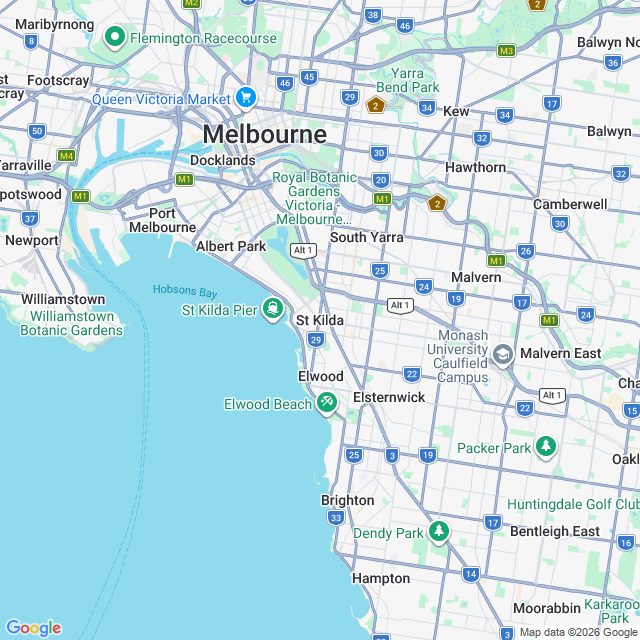The image size is (640, 640).
Task: Click the route 16 shield near Bentleigh East
Action: (x=626, y=543)
